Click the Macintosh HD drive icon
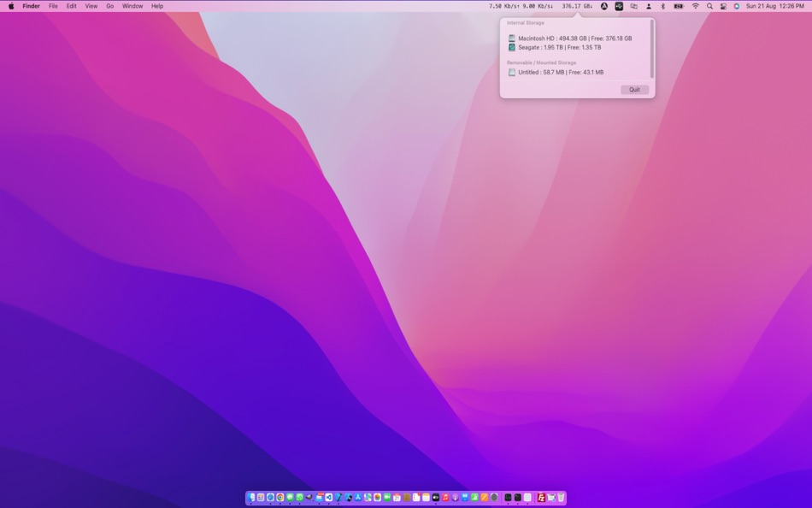The width and height of the screenshot is (812, 508). (x=512, y=38)
